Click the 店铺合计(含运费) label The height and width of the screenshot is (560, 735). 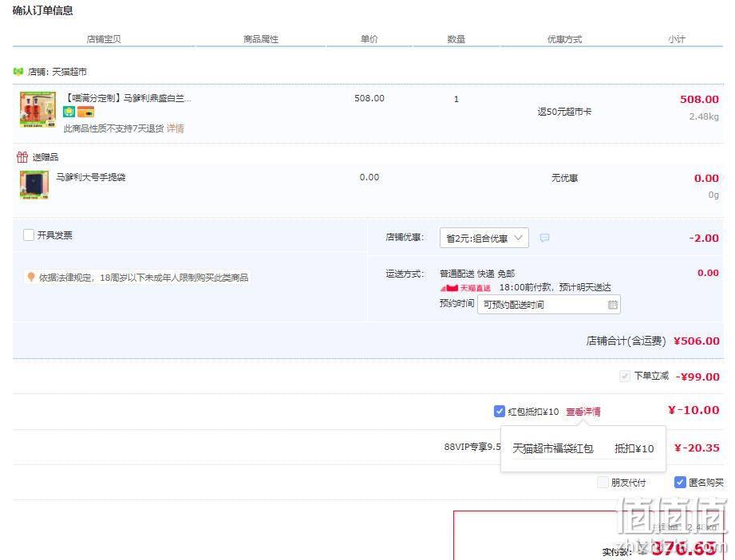626,341
